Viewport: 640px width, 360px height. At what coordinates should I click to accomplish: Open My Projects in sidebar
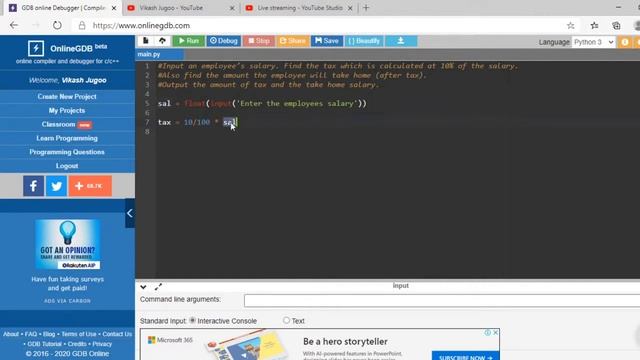pyautogui.click(x=67, y=111)
